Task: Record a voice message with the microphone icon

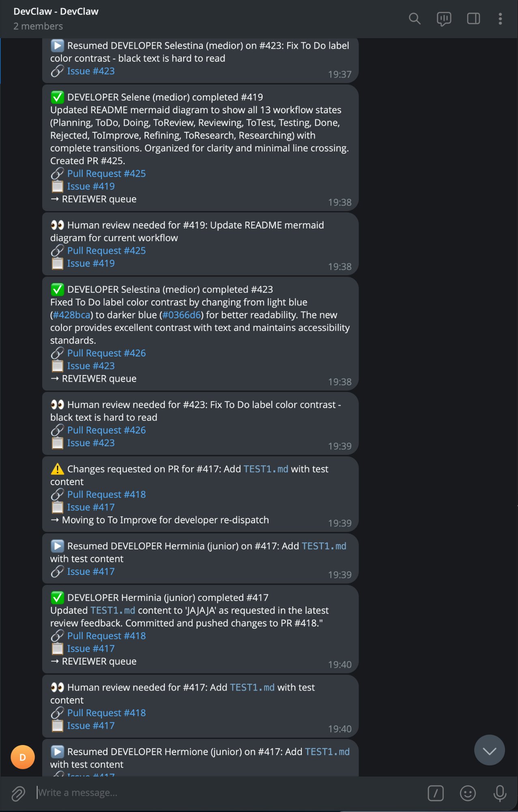Action: [x=499, y=792]
